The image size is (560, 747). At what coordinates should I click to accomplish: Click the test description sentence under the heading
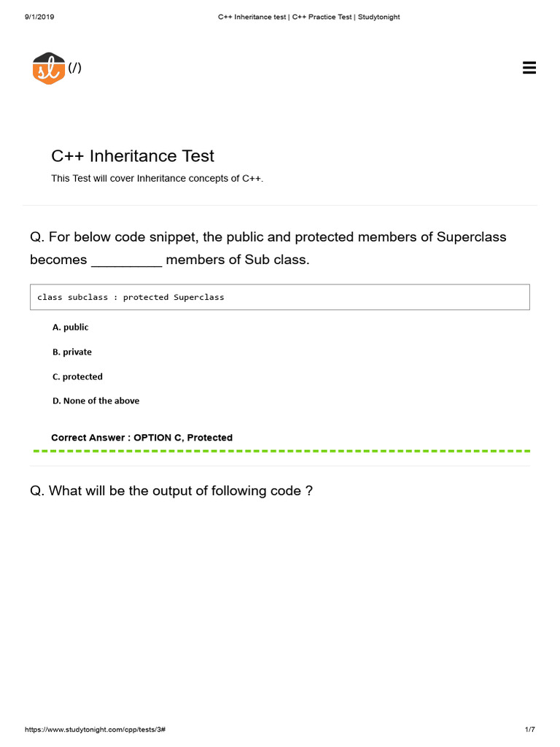pyautogui.click(x=157, y=179)
